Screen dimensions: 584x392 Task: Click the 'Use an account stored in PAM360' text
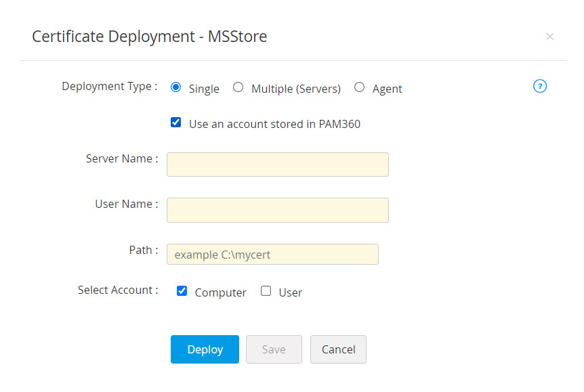pyautogui.click(x=274, y=125)
